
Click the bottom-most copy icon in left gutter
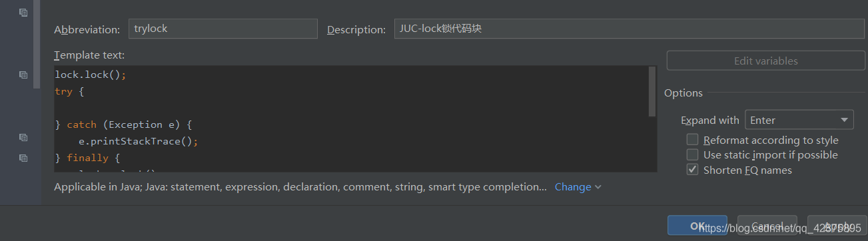[23, 158]
